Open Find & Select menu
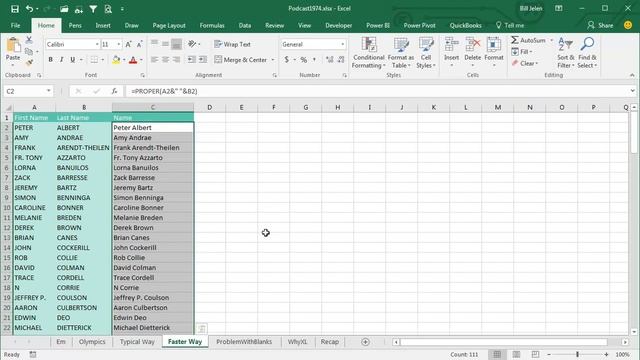The height and width of the screenshot is (360, 640). 587,53
